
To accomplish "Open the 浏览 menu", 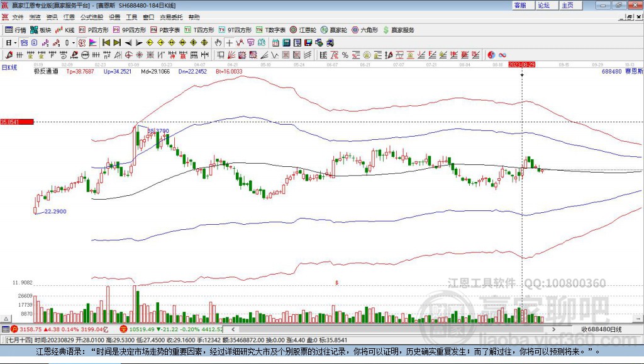I will (x=35, y=17).
